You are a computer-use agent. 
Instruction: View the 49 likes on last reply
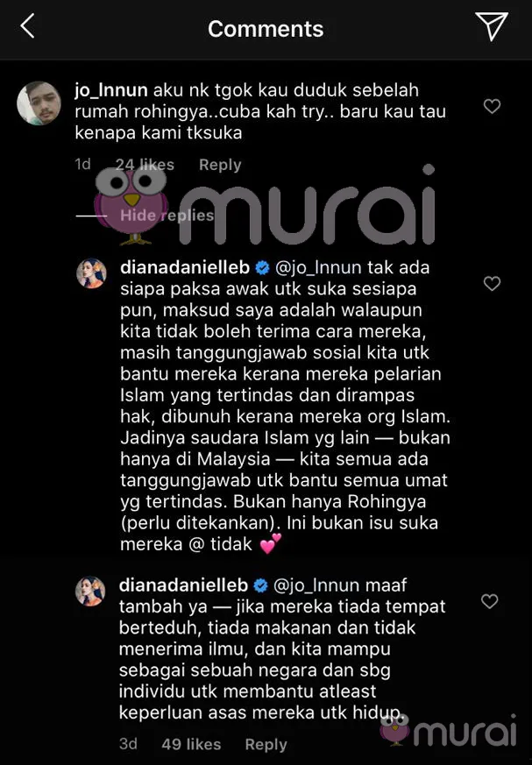point(191,744)
